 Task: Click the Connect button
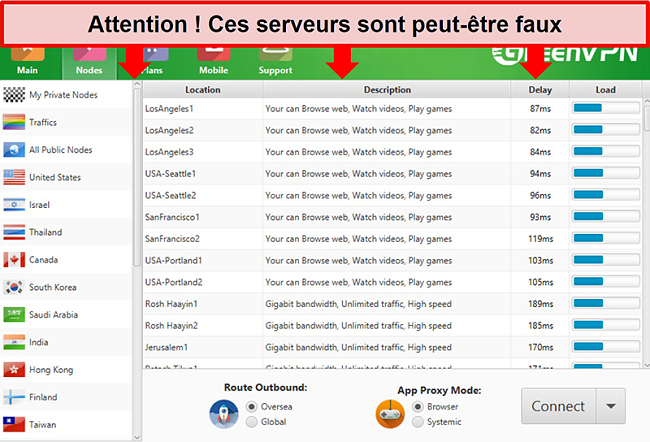558,406
